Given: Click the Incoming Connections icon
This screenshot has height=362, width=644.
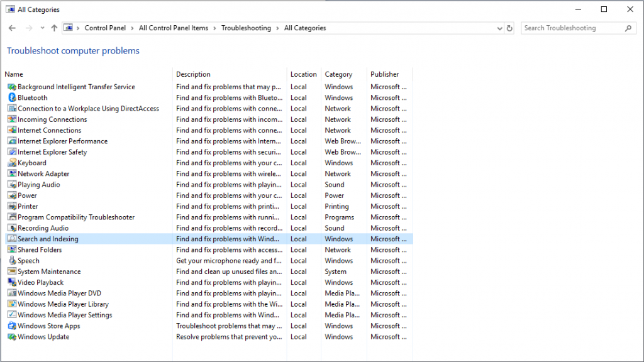Looking at the screenshot, I should coord(12,119).
